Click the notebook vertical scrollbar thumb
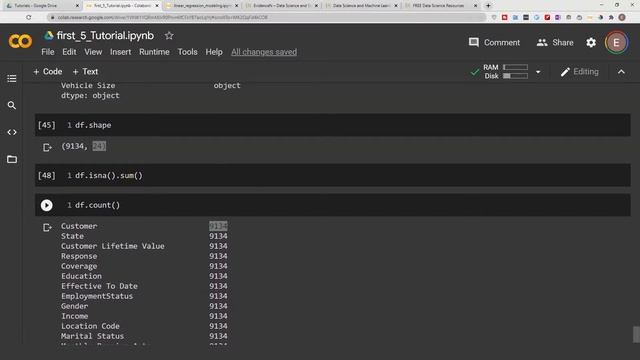Viewport: 640px width, 360px height. [636, 334]
